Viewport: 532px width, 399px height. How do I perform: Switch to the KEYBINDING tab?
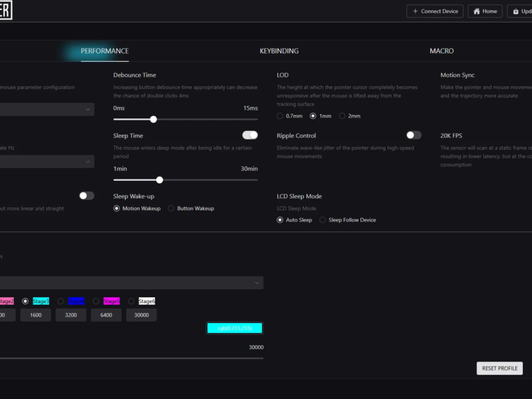pyautogui.click(x=279, y=51)
